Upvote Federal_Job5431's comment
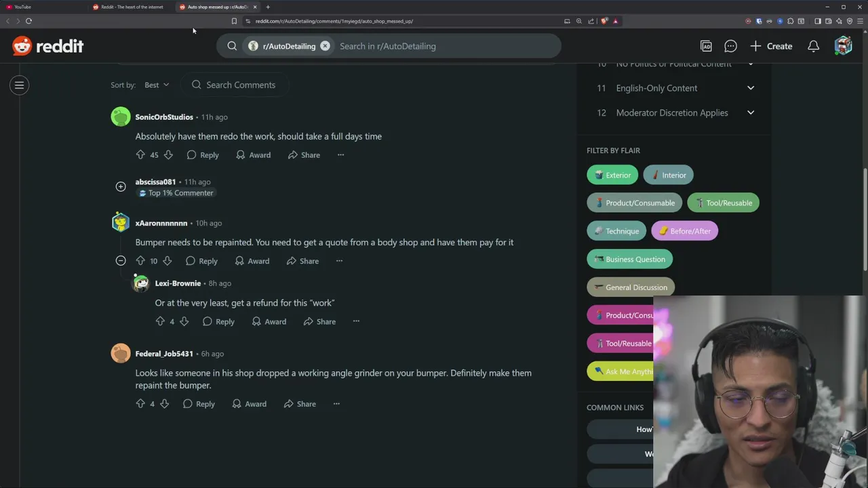 (x=140, y=404)
